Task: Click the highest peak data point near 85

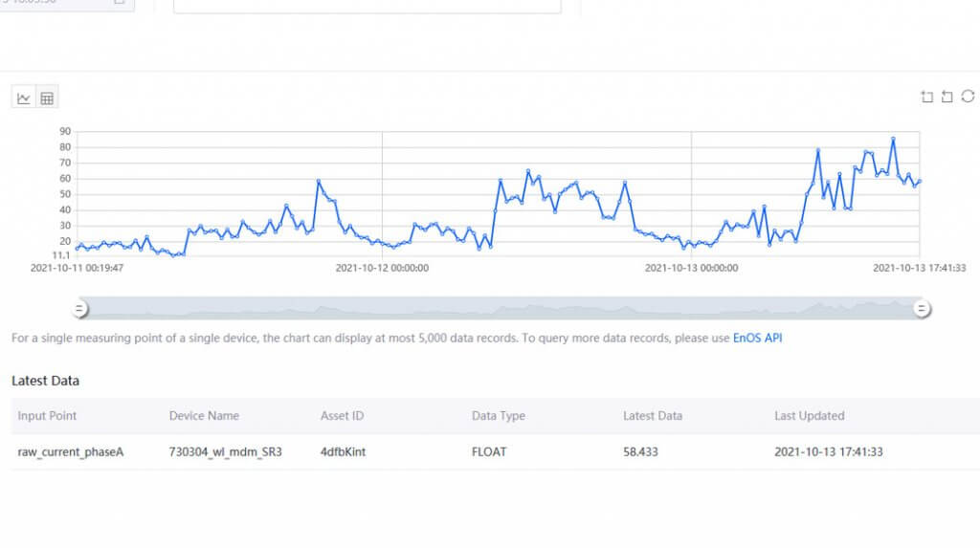Action: [893, 139]
